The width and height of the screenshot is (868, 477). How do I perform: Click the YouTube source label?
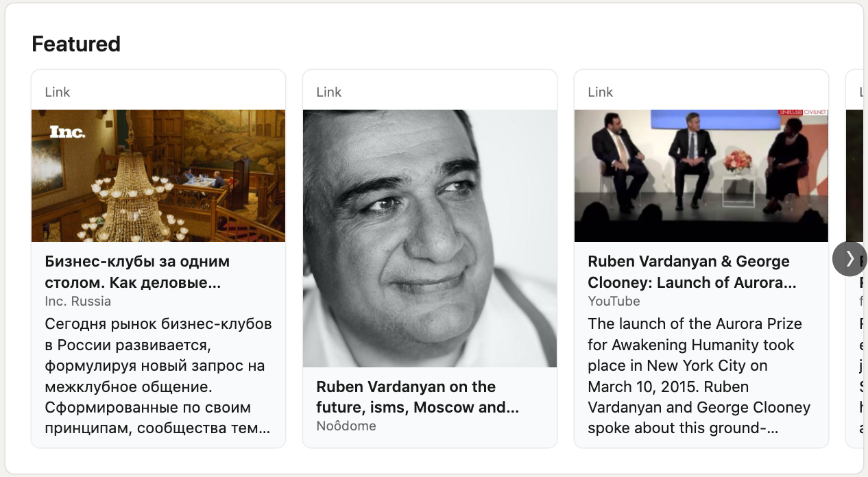click(614, 301)
